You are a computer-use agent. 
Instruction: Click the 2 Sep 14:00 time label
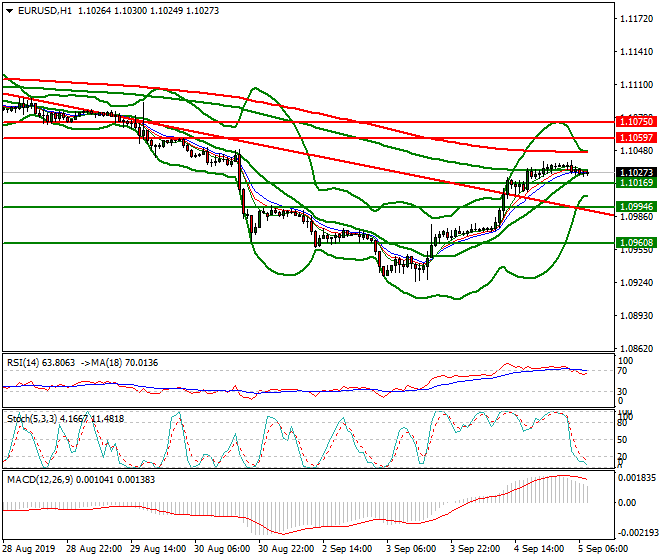click(x=347, y=549)
